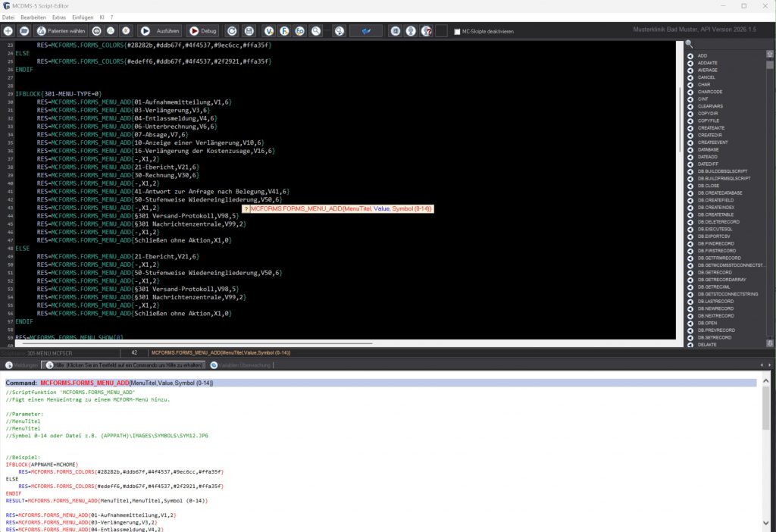Toggle MC-Skripte deaktivieren checkbox

pyautogui.click(x=456, y=32)
